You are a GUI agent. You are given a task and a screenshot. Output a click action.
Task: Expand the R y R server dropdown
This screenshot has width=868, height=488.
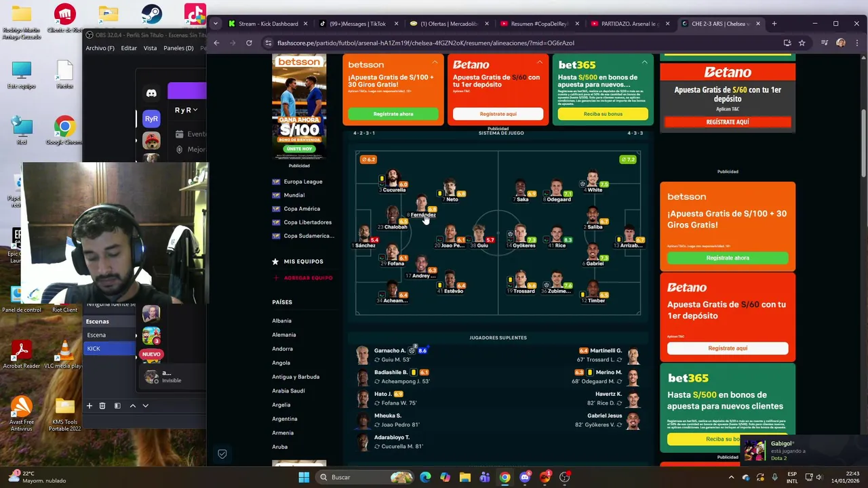coord(186,110)
